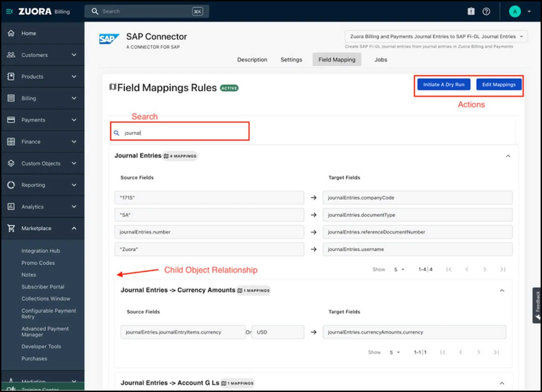The width and height of the screenshot is (542, 392).
Task: Open Promo Codes in sidebar
Action: click(38, 263)
